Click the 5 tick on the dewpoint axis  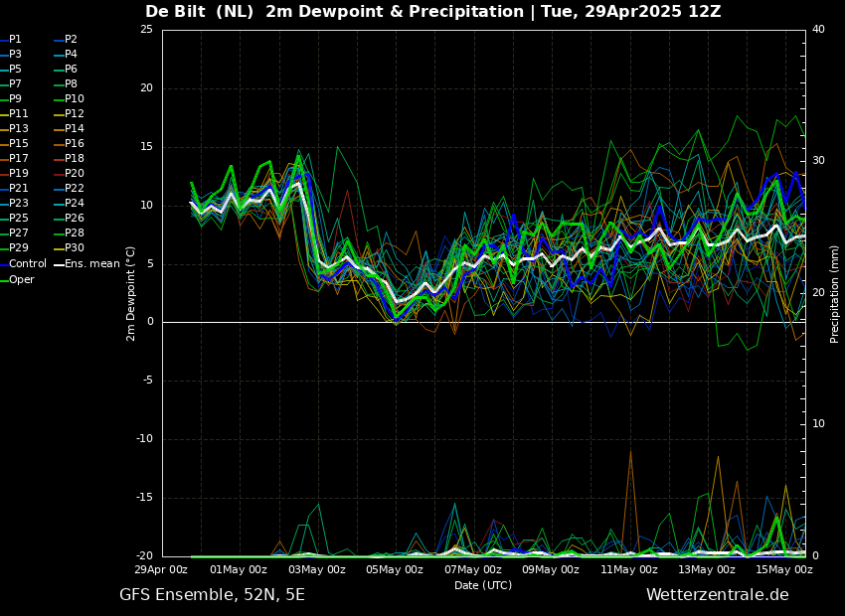point(150,264)
